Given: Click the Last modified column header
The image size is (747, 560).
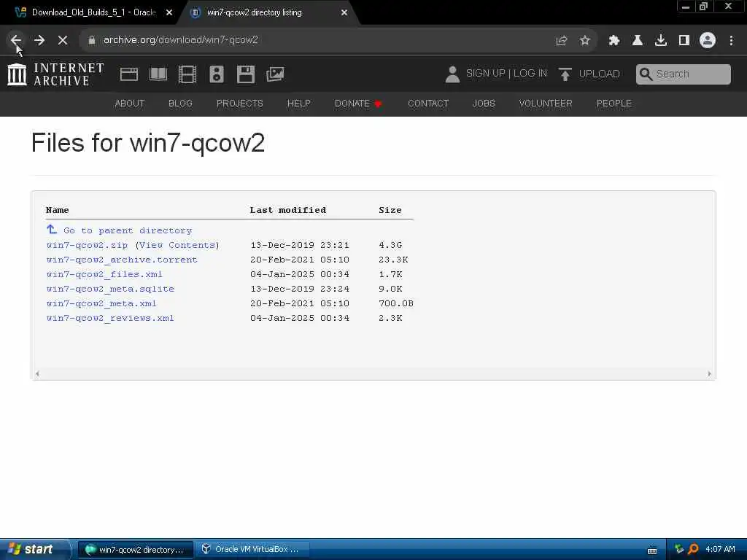Looking at the screenshot, I should tap(288, 210).
